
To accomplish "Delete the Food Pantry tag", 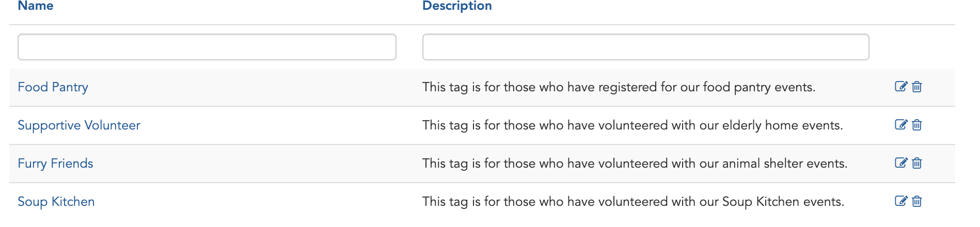I will point(917,87).
